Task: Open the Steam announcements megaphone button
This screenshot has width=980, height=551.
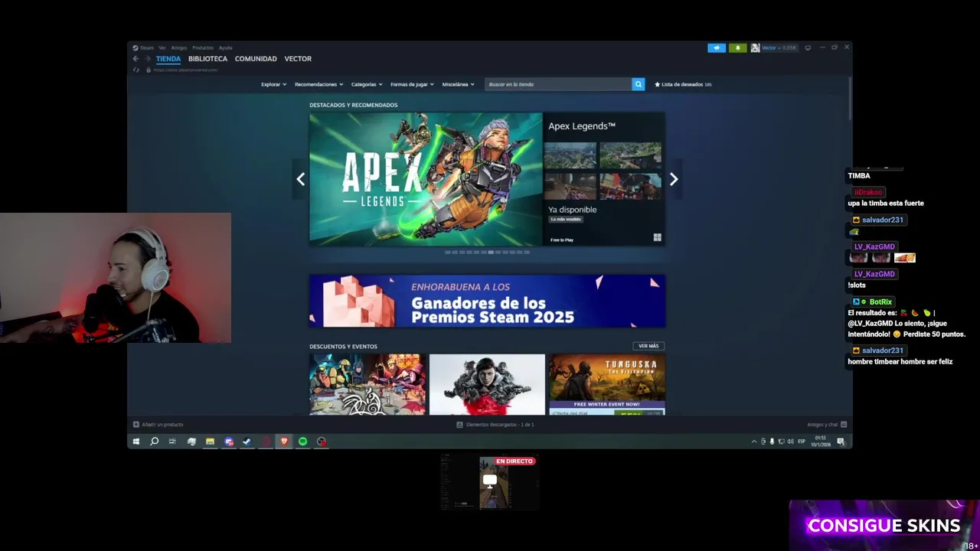Action: point(717,47)
